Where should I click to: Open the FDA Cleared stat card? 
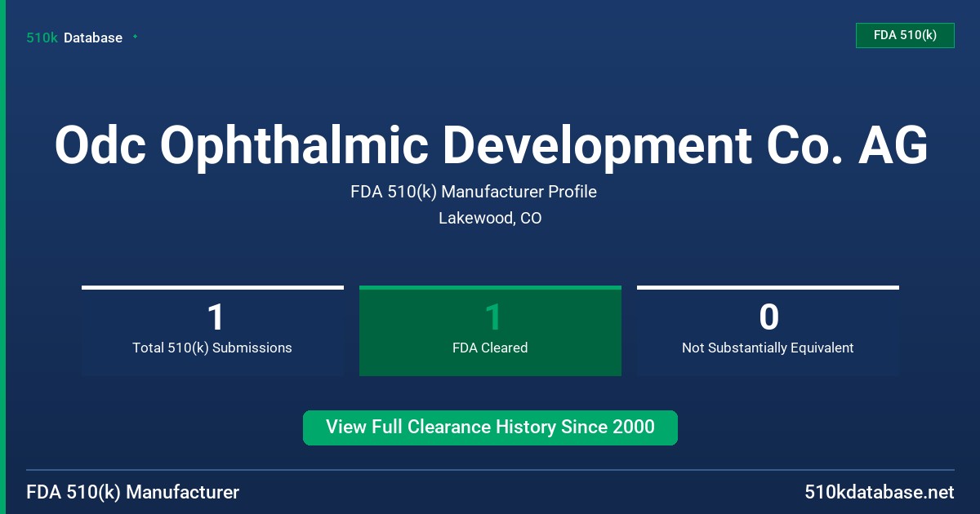[490, 330]
